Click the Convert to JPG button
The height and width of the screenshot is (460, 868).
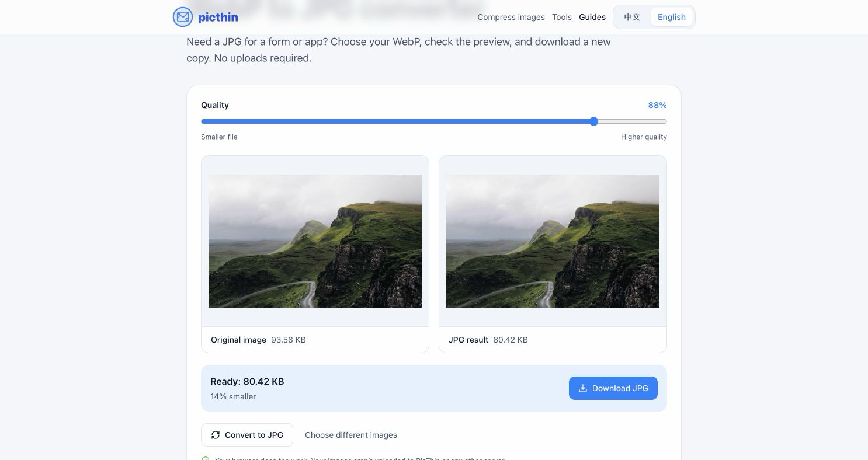247,435
